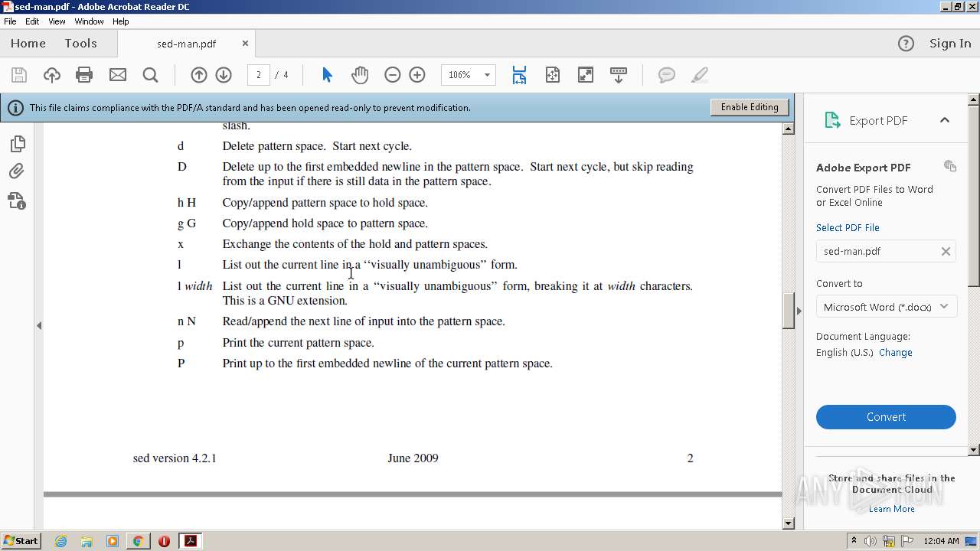Open the Find text magnifier icon

(151, 75)
